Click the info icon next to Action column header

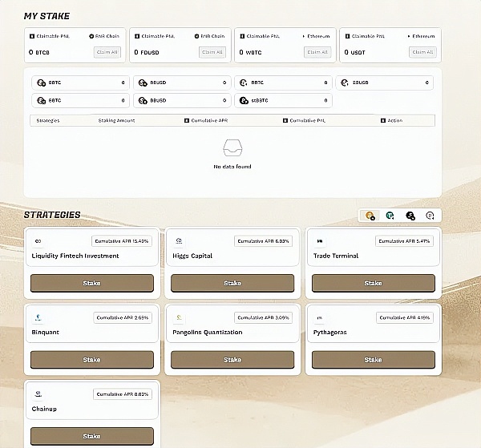click(383, 120)
